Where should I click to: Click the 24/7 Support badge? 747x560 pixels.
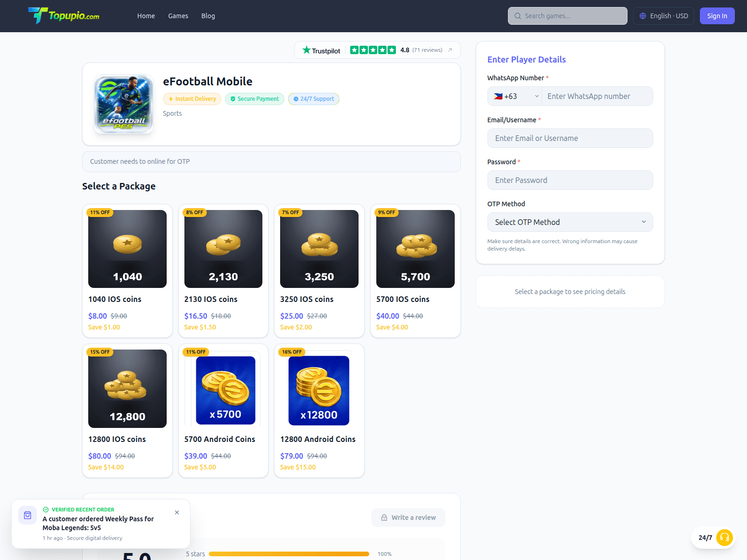pyautogui.click(x=314, y=99)
